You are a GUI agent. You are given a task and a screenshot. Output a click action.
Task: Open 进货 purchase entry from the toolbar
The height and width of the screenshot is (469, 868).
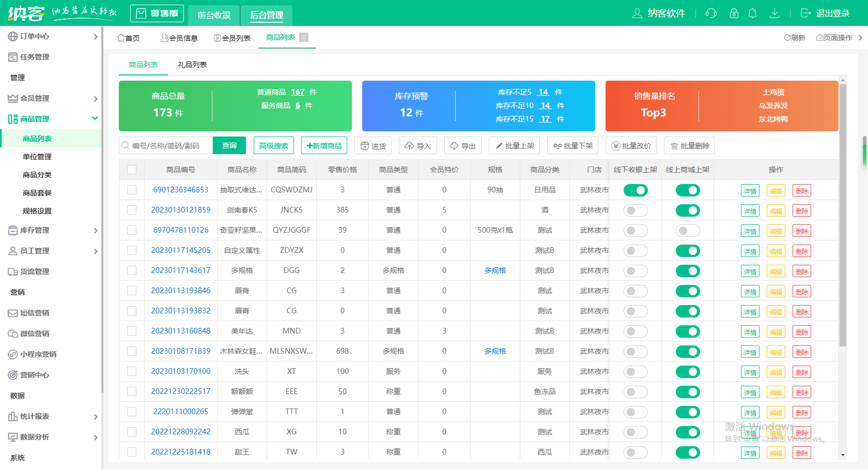click(373, 145)
